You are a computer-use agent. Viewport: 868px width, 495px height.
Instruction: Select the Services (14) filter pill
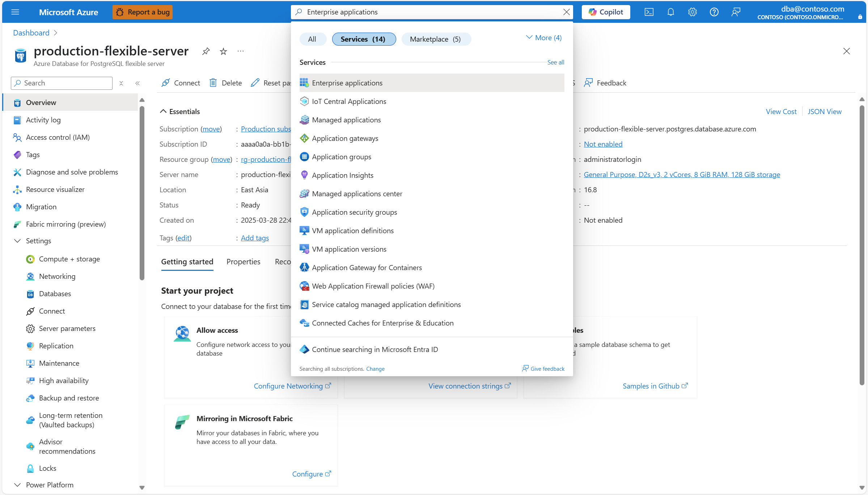click(x=363, y=39)
